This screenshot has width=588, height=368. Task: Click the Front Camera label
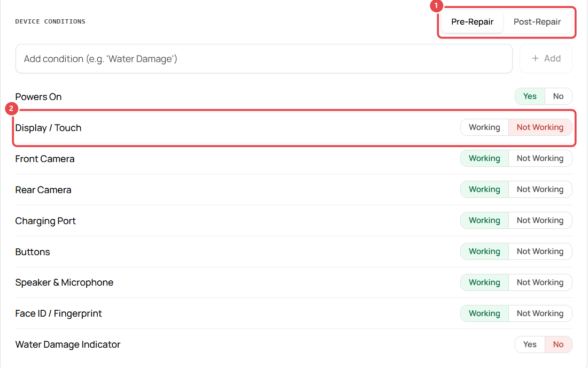[45, 159]
